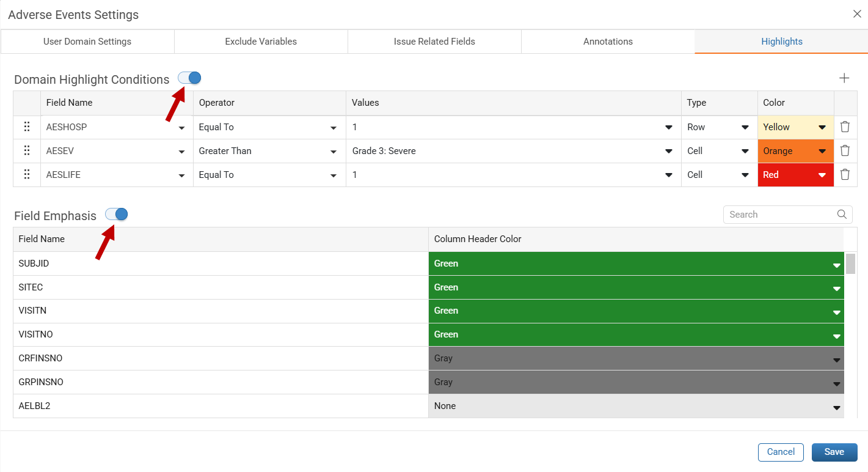Close the Adverse Events Settings dialog

pyautogui.click(x=857, y=14)
